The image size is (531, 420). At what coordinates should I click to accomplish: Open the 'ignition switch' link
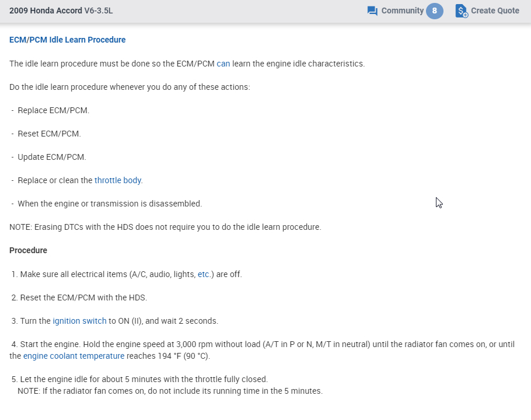click(79, 321)
